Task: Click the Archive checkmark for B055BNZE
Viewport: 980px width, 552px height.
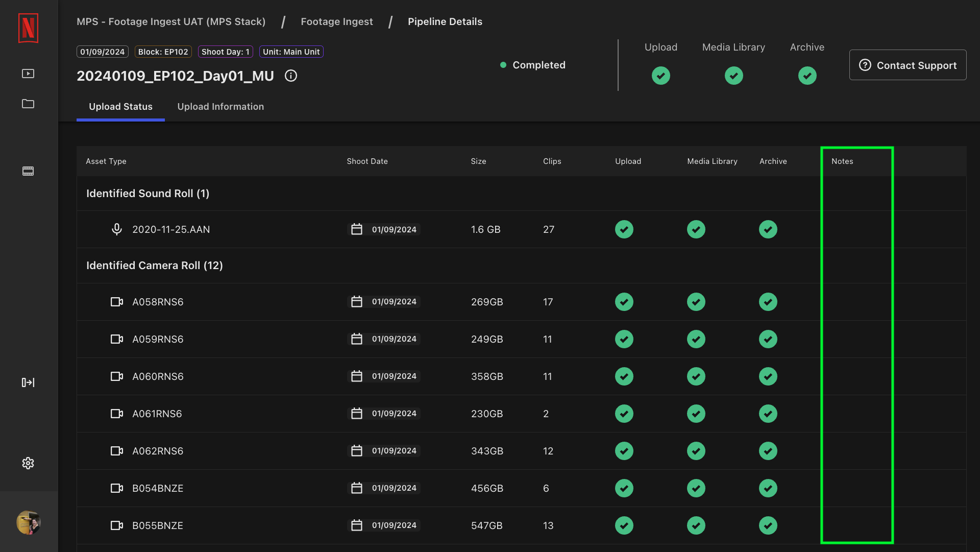Action: pos(768,525)
